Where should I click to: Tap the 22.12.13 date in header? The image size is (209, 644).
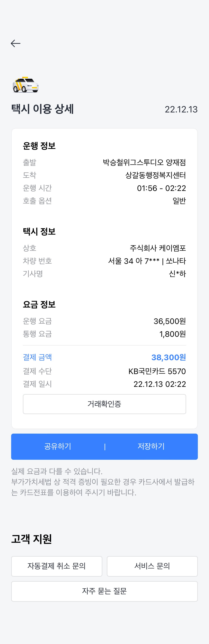click(x=181, y=109)
